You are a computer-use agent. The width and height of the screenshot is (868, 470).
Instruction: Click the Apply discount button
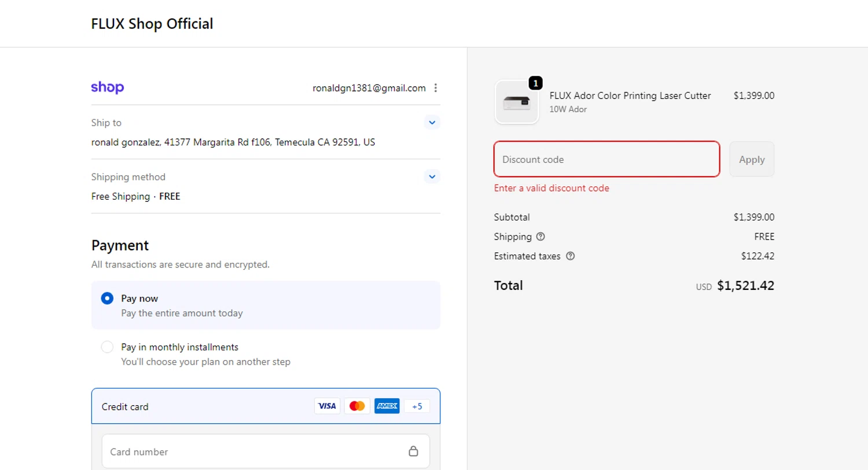click(752, 159)
